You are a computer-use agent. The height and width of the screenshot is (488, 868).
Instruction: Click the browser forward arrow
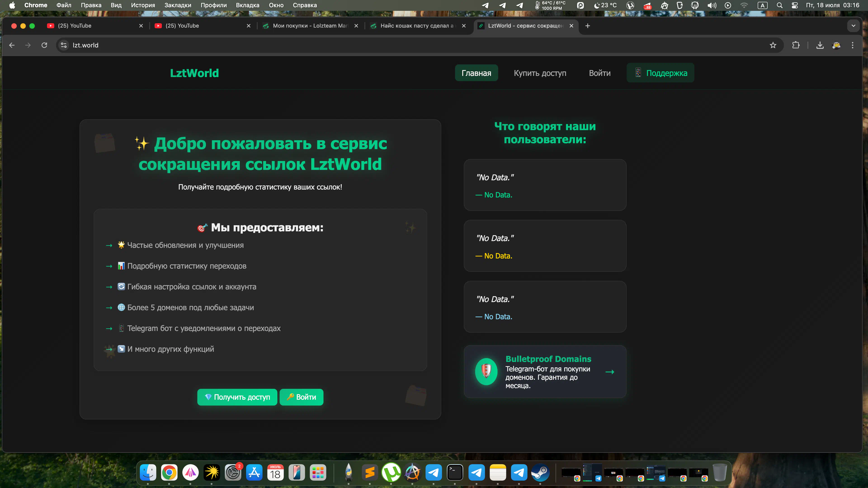coord(28,45)
